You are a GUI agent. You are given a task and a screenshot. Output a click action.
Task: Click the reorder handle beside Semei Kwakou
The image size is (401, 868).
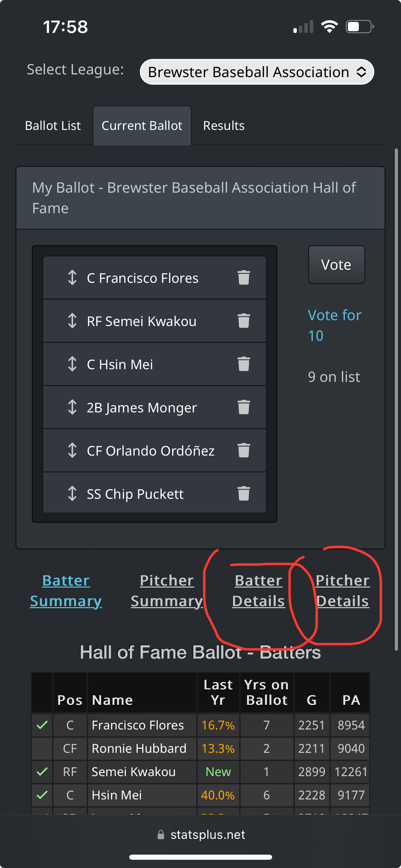72,321
